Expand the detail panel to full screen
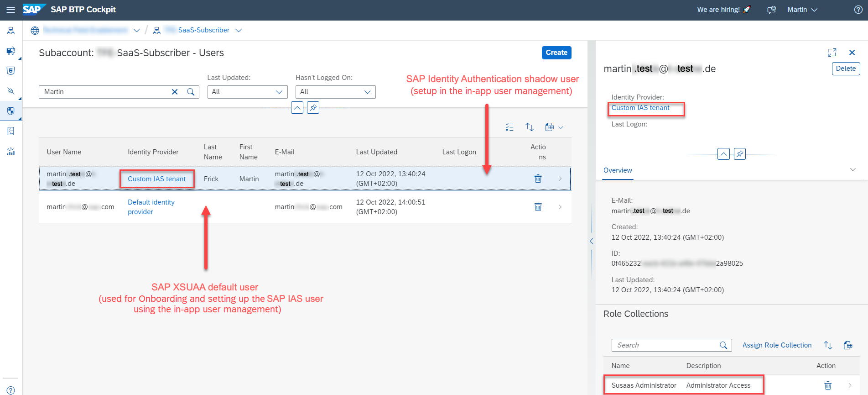Image resolution: width=868 pixels, height=395 pixels. click(x=832, y=53)
